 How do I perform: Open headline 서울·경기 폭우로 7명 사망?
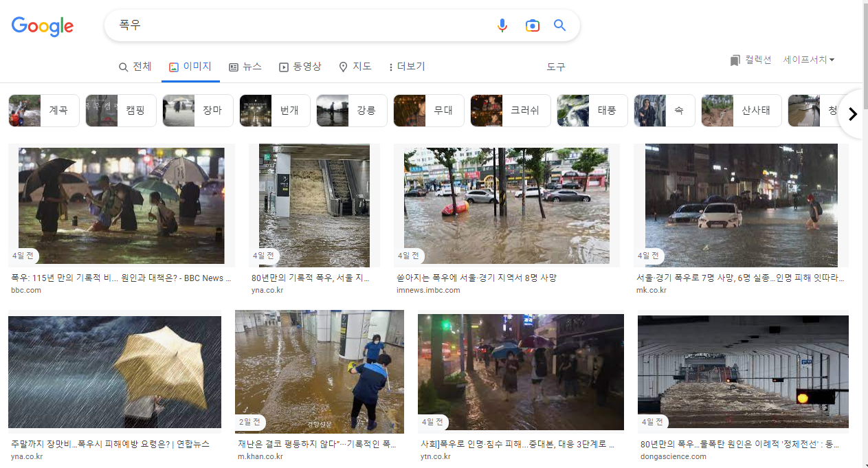point(740,278)
